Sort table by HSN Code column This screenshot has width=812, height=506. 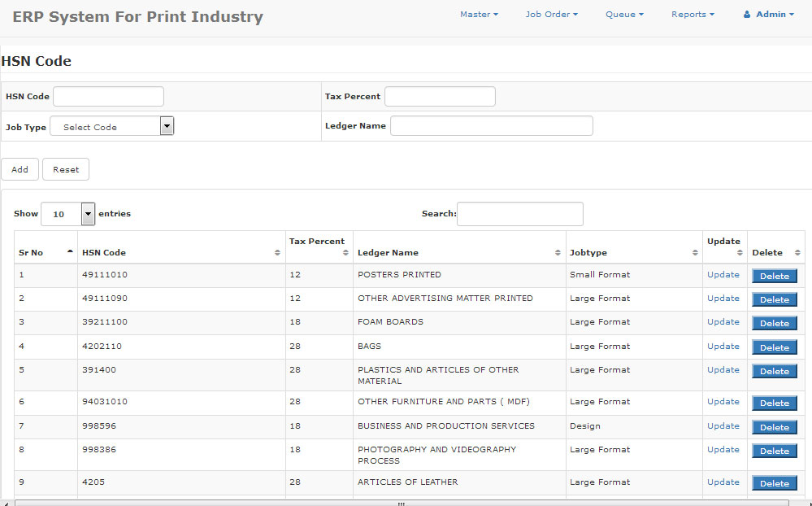click(x=181, y=248)
